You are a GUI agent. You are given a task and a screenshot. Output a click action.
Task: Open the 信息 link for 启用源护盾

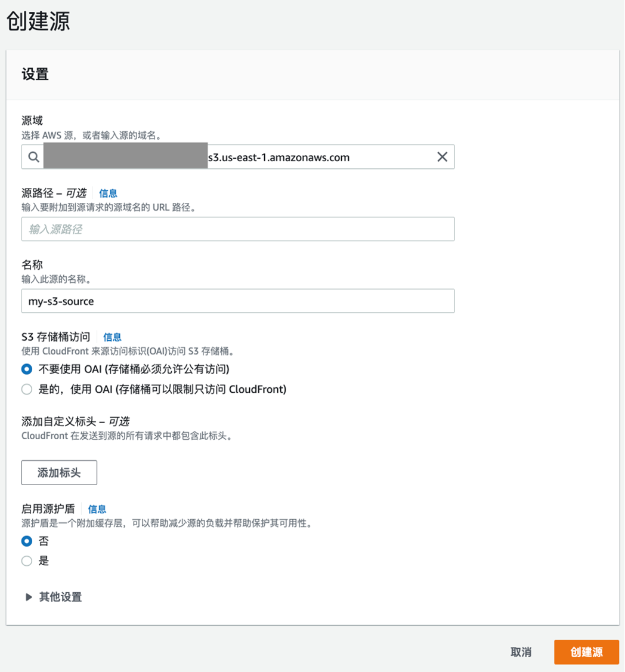[97, 509]
